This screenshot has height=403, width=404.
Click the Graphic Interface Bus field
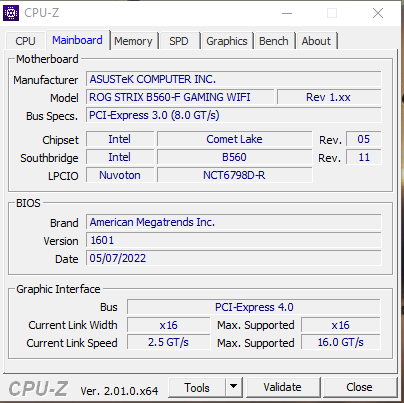click(x=254, y=307)
